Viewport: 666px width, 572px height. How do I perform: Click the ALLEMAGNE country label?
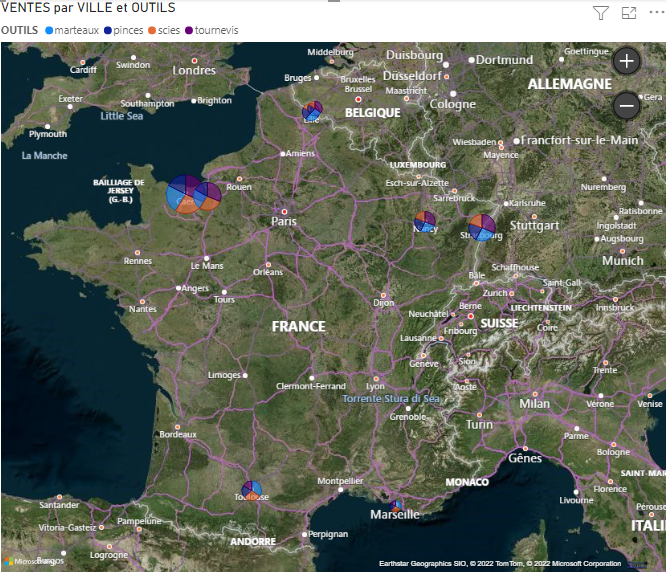[x=570, y=84]
